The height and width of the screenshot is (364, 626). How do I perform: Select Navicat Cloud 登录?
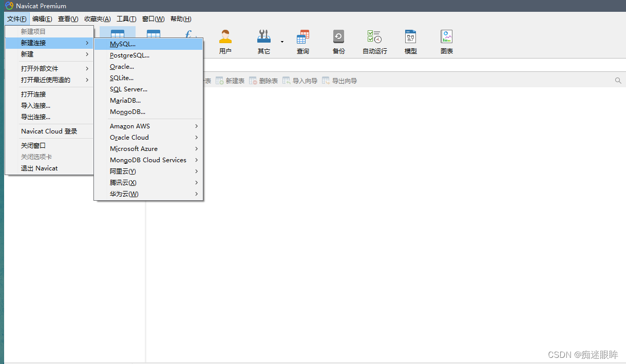[x=49, y=131]
